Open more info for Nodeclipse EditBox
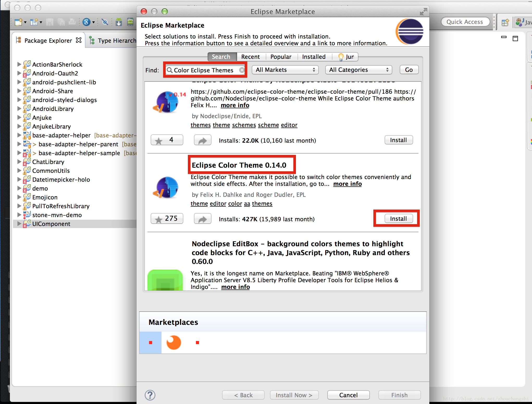Screen dimensions: 532x404 coord(235,287)
